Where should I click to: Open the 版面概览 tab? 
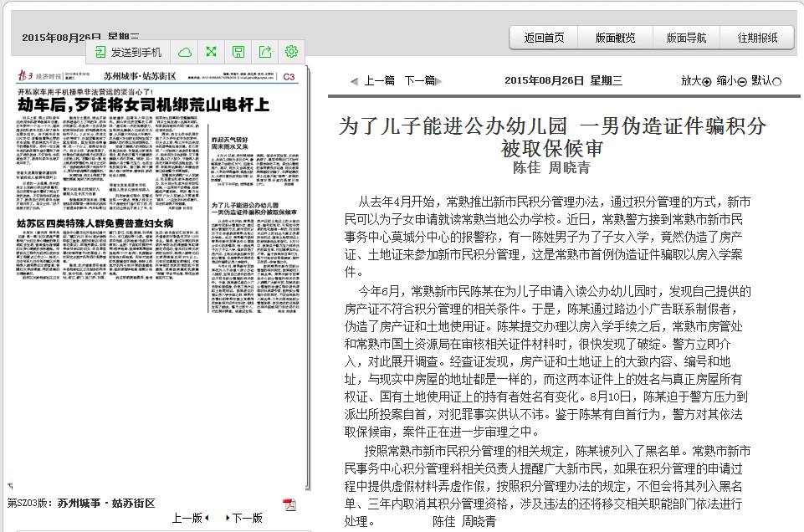pyautogui.click(x=615, y=38)
